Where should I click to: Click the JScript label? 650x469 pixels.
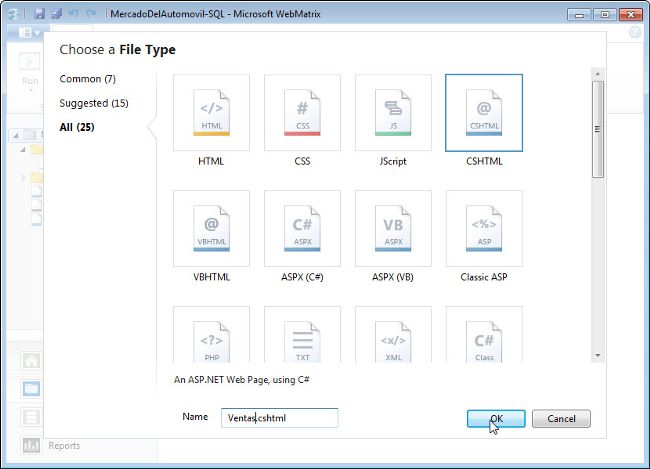(393, 161)
